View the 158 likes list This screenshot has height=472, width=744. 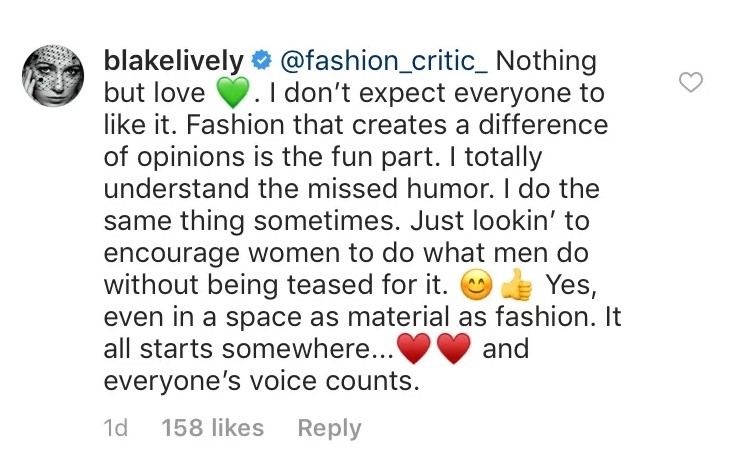pos(212,428)
